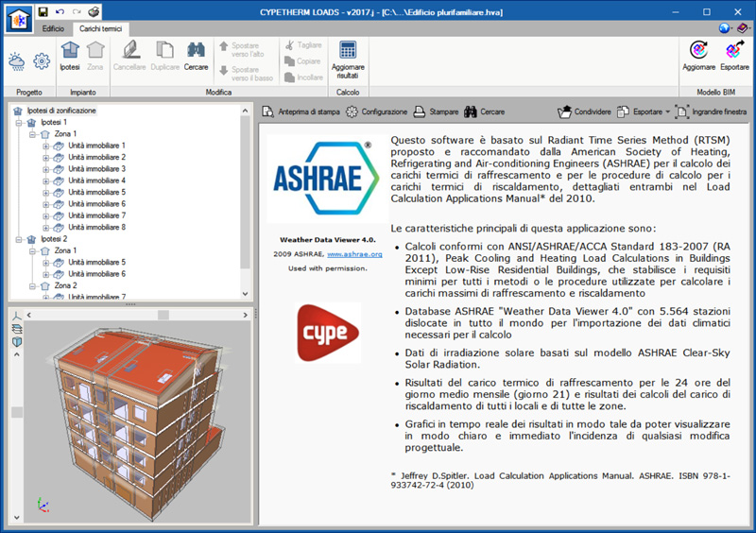756x533 pixels.
Task: Click Condividere button
Action: [x=584, y=112]
